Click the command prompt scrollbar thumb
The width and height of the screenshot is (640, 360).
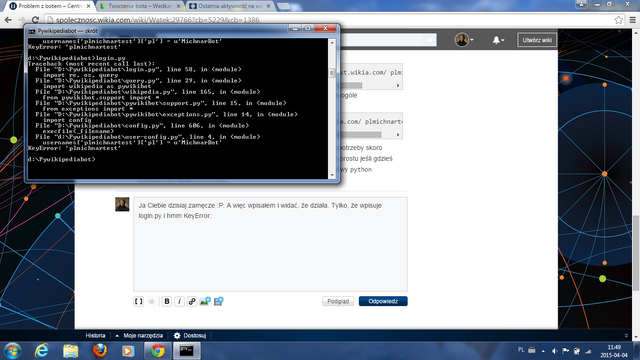332,73
